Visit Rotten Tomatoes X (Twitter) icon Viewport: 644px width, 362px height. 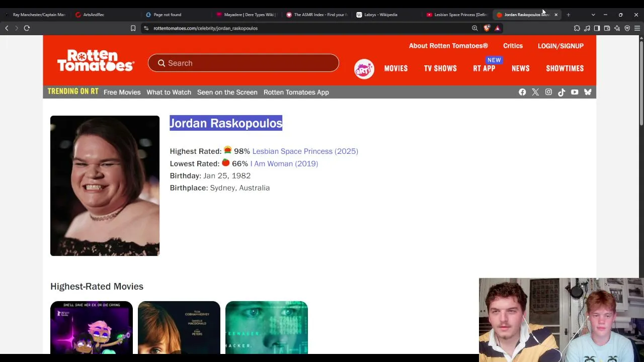[535, 92]
